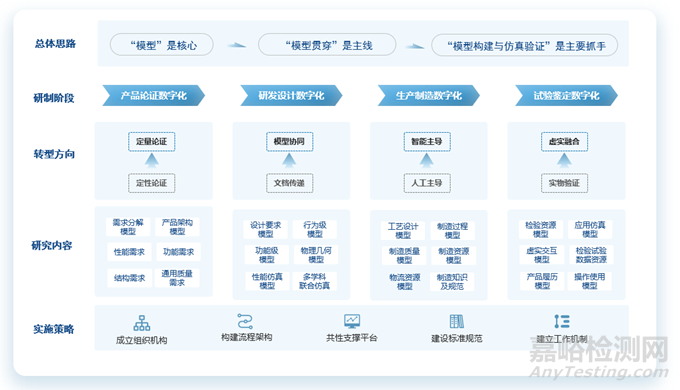Click the 建立工作机制 list icon
680x390 pixels.
(562, 321)
